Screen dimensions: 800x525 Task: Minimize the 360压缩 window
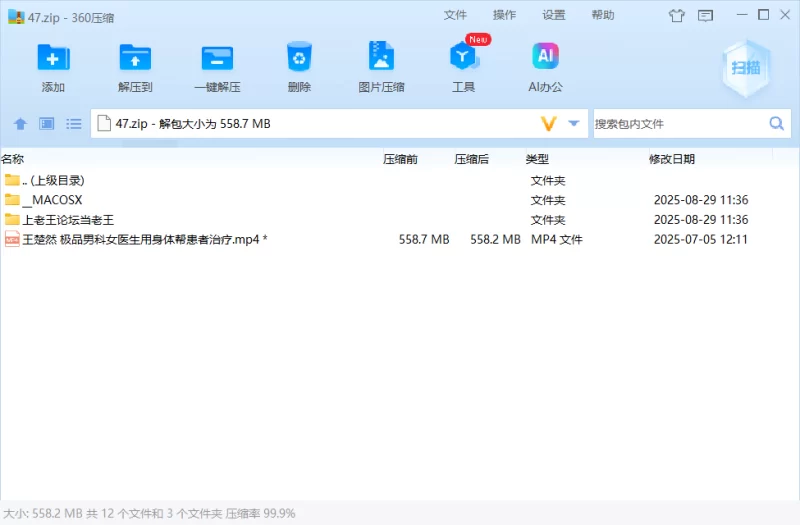click(x=742, y=15)
